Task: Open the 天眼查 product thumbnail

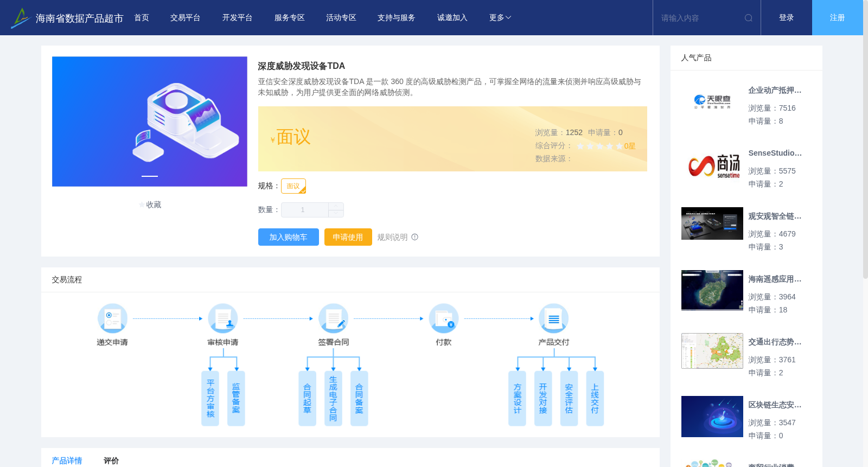Action: [712, 101]
